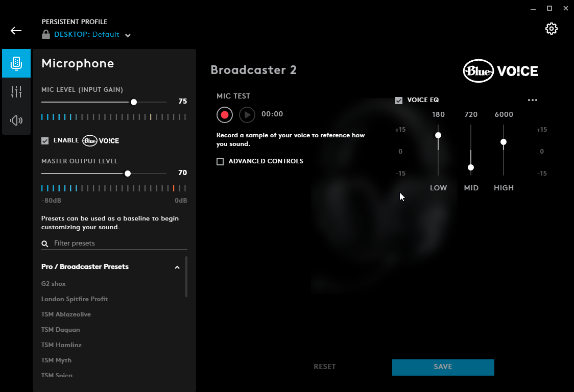Open the DESKTOP: Default profile dropdown

point(128,36)
